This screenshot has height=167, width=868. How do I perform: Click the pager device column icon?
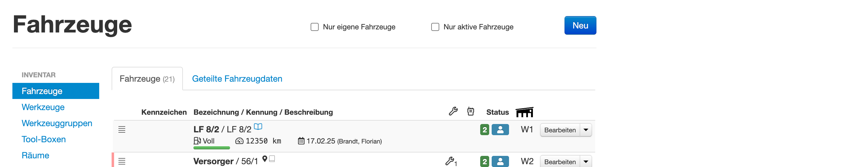(x=471, y=111)
